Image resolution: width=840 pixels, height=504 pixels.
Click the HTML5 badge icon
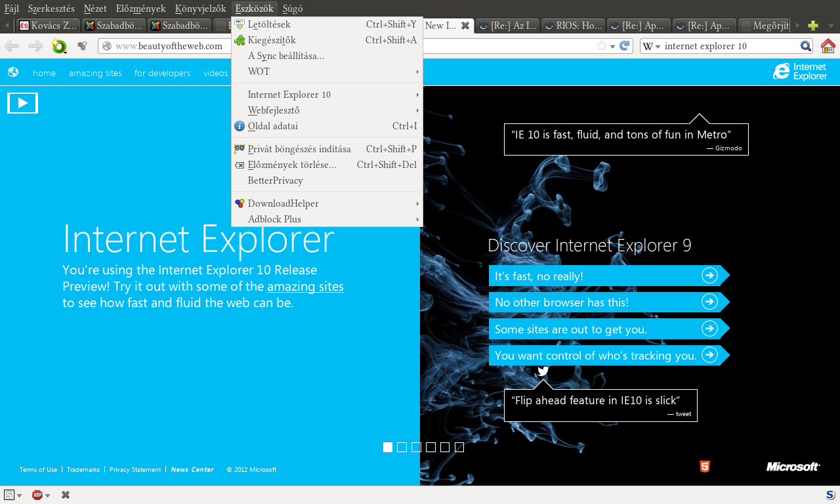click(704, 467)
